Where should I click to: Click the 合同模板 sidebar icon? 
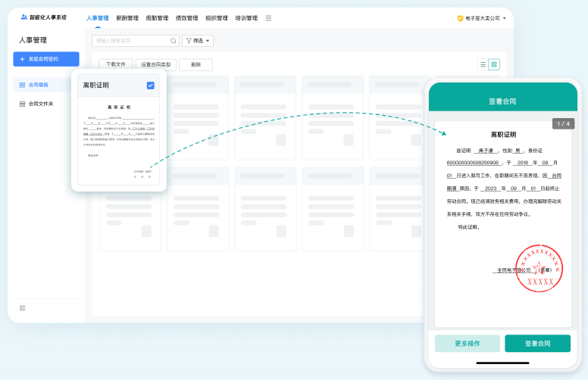click(x=22, y=85)
